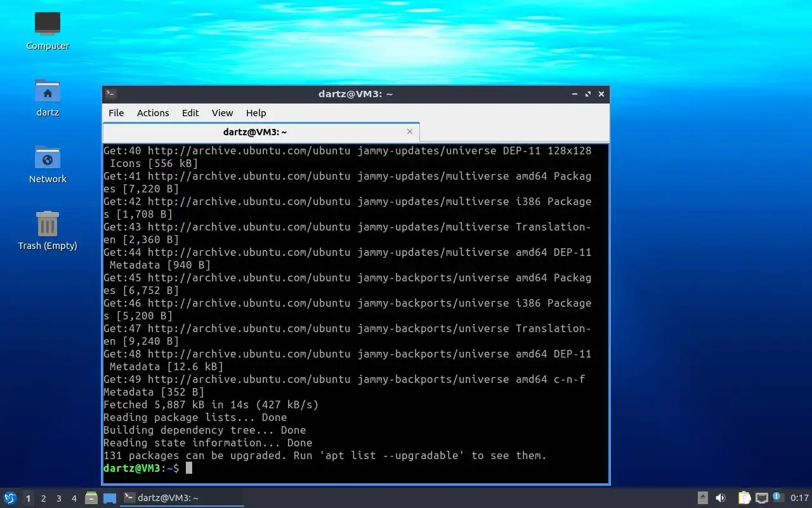812x508 pixels.
Task: Open the Edit menu in terminal
Action: click(190, 112)
